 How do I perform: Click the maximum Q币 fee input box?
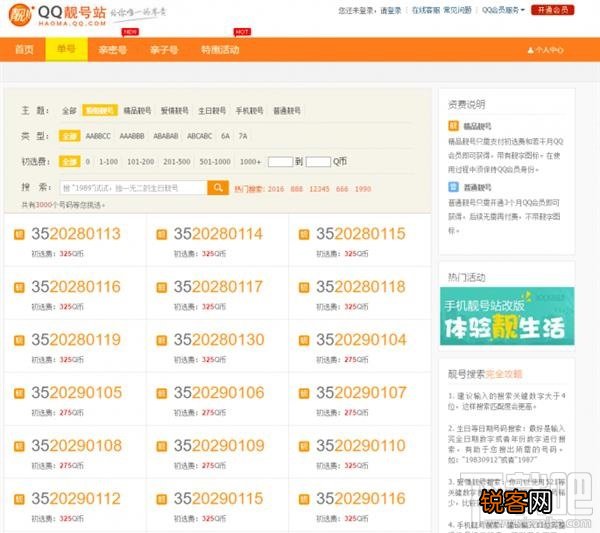pos(318,162)
